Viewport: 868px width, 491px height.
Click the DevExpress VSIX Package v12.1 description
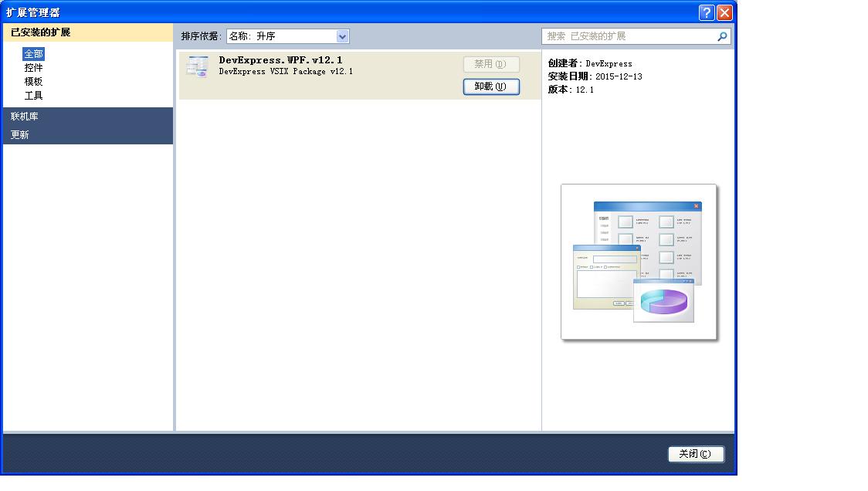286,71
